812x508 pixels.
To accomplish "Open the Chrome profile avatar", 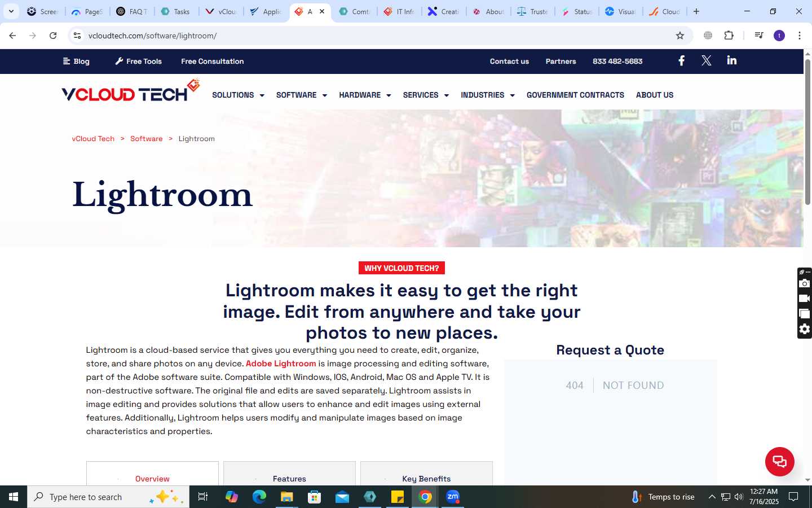I will point(779,36).
